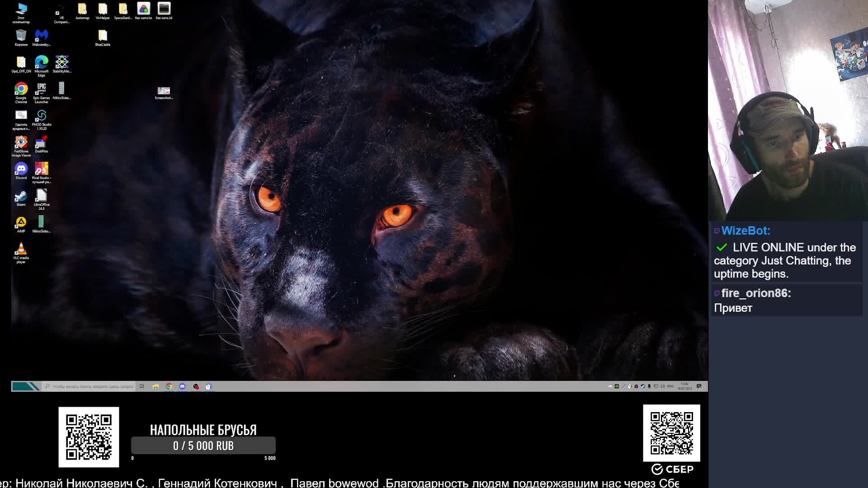Click the ENG language indicator in tray
Viewport: 868px width, 488px height.
click(x=670, y=386)
